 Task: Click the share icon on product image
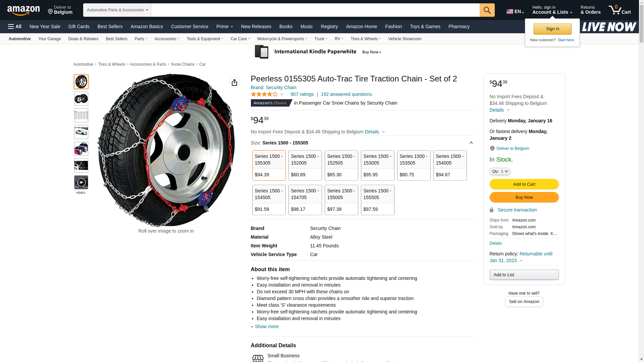coord(234,82)
